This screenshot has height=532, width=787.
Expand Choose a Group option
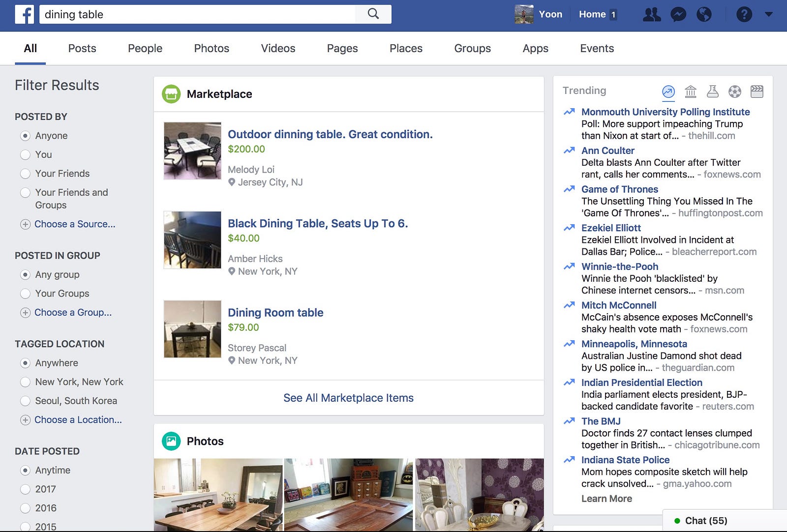pos(73,313)
